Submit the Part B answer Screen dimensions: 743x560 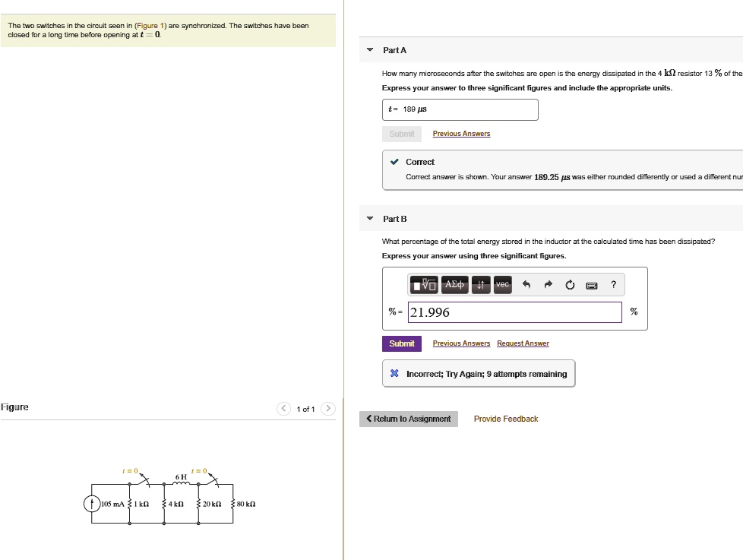coord(401,343)
